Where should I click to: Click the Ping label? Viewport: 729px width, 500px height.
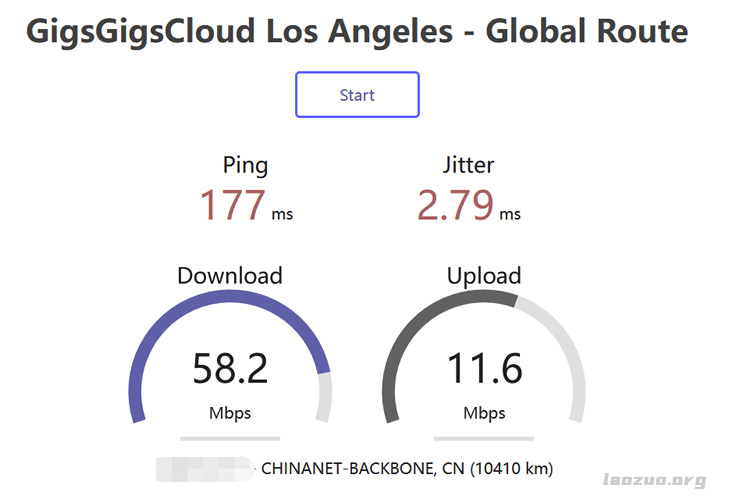point(245,165)
